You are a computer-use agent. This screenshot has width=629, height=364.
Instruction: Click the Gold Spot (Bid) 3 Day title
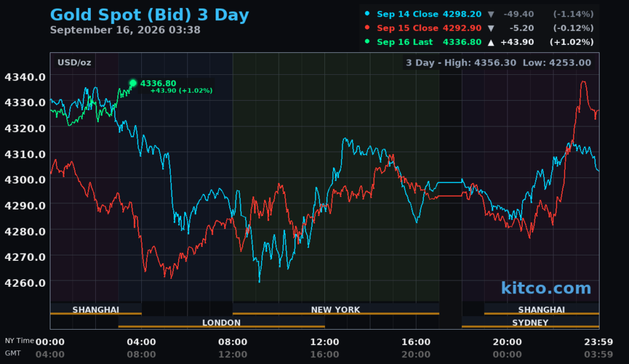click(x=150, y=15)
